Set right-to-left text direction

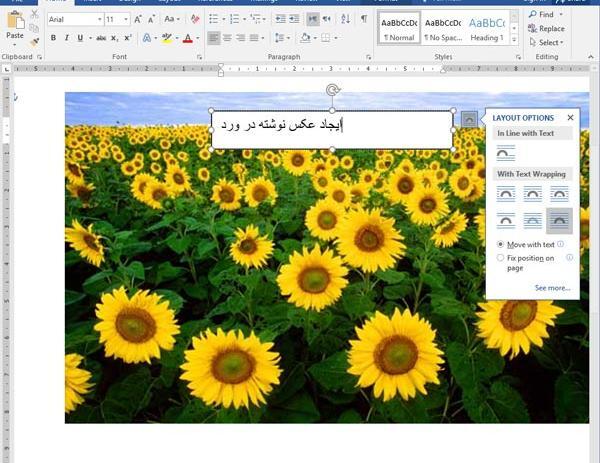tap(326, 19)
